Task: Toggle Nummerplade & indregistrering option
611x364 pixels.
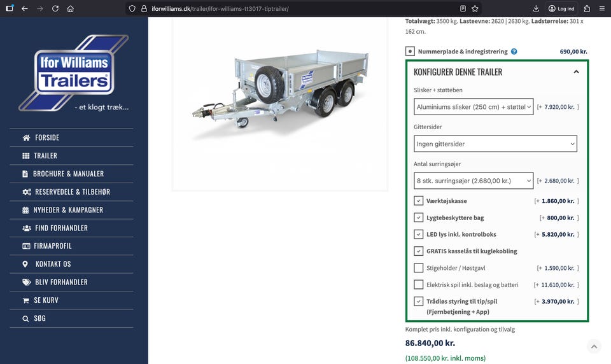Action: pyautogui.click(x=410, y=51)
